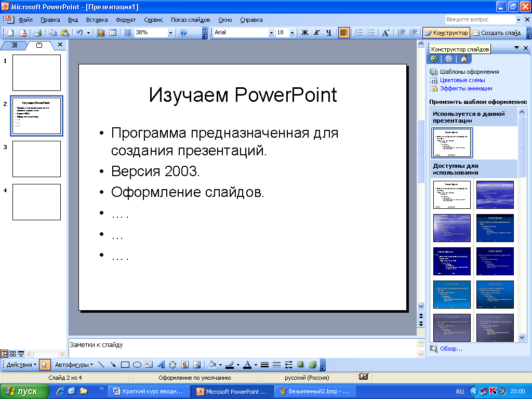Start slide show from view buttons
Viewport: 532px width, 399px height.
(21, 354)
